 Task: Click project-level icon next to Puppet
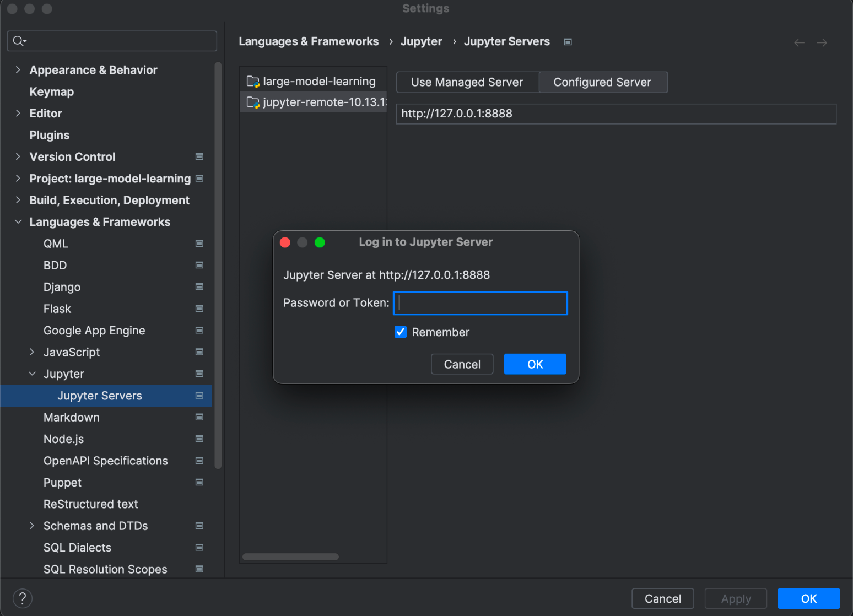(x=199, y=483)
